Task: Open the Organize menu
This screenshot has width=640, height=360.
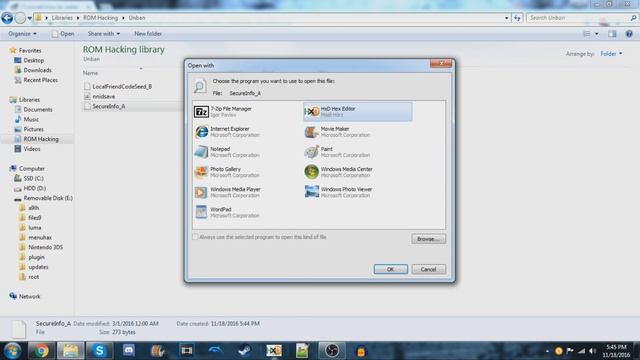Action: point(22,33)
